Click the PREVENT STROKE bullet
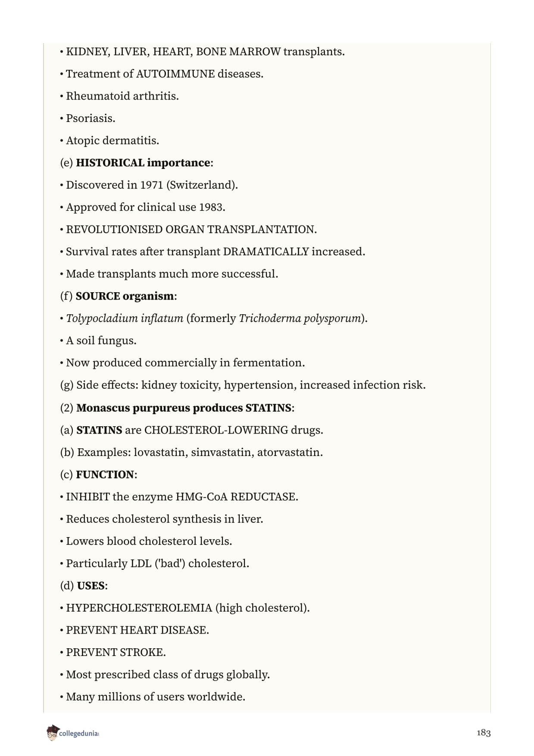Screen dimensions: 534x756 (x=113, y=653)
